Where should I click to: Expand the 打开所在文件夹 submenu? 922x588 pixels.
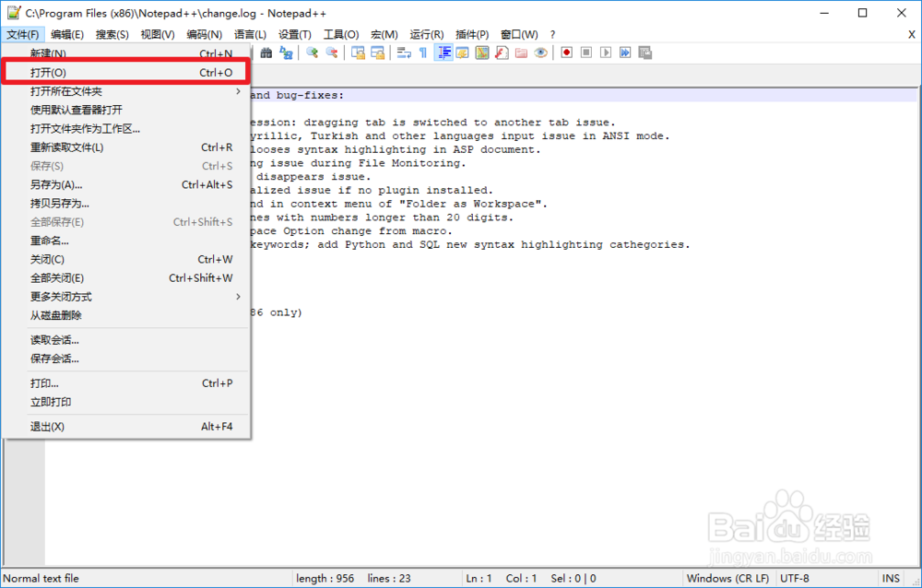point(125,91)
